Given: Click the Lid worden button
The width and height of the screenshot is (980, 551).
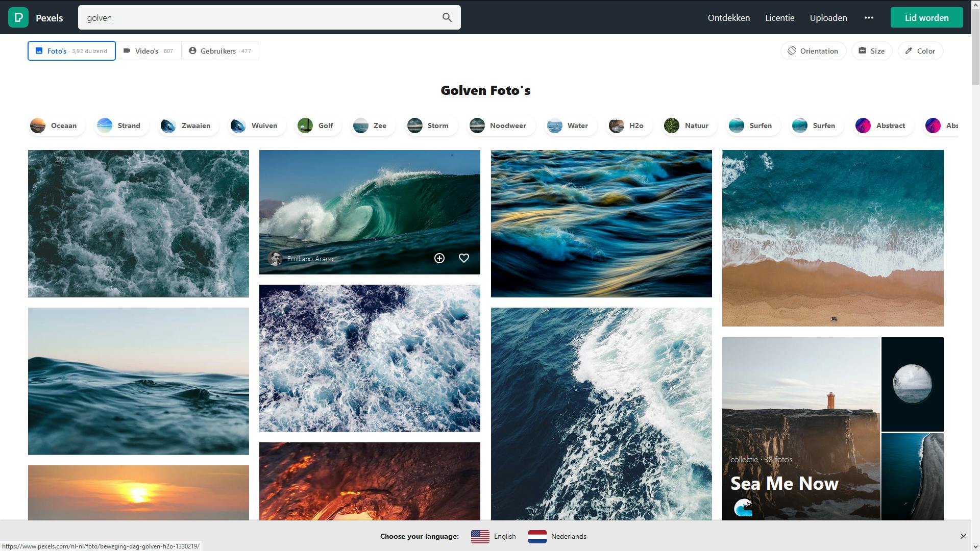Looking at the screenshot, I should click(x=926, y=18).
